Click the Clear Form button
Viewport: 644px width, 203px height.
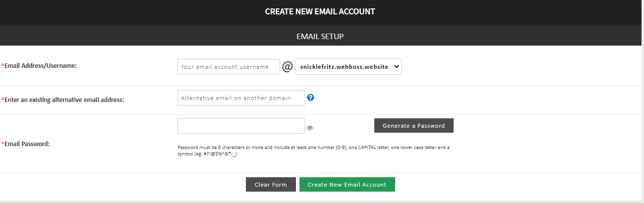[x=271, y=185]
